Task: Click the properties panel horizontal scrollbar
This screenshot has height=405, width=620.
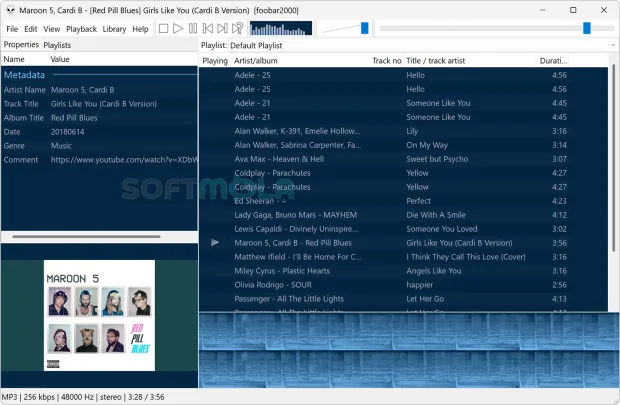Action: (x=86, y=237)
